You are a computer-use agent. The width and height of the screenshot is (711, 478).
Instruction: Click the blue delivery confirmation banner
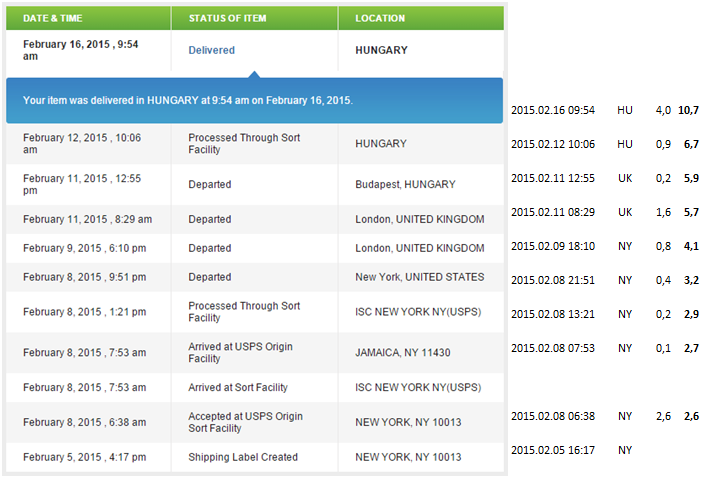(254, 100)
